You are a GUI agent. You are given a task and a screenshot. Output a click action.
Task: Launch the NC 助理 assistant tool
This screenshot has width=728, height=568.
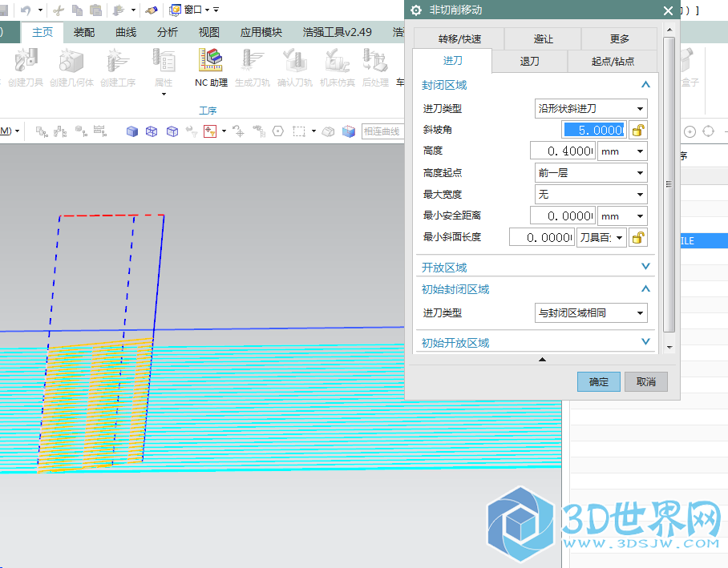click(x=211, y=68)
